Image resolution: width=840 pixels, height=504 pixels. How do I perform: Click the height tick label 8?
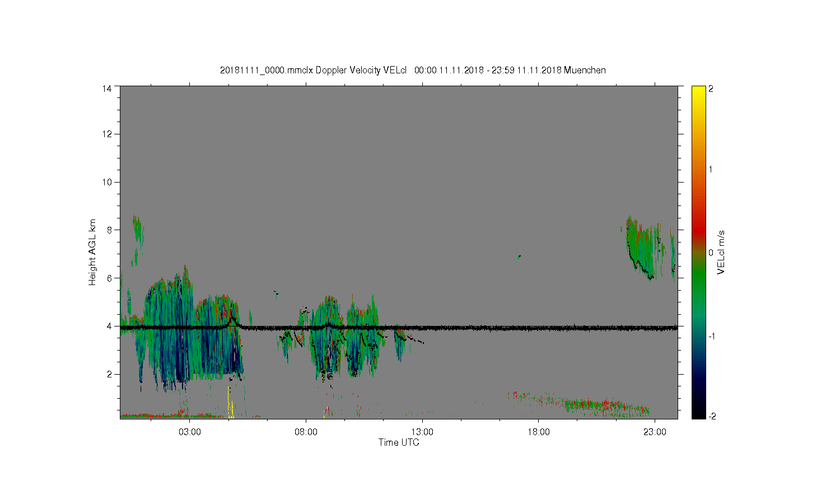coord(110,230)
